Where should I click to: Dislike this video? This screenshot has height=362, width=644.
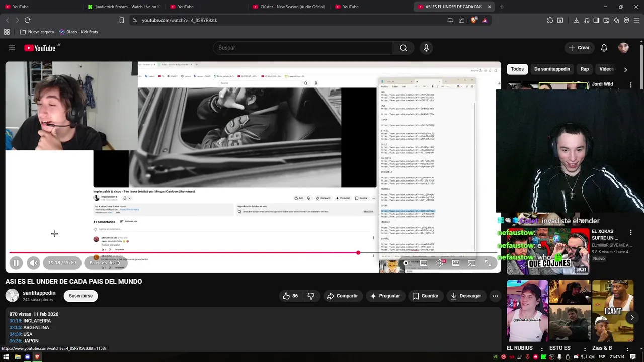[x=311, y=296]
